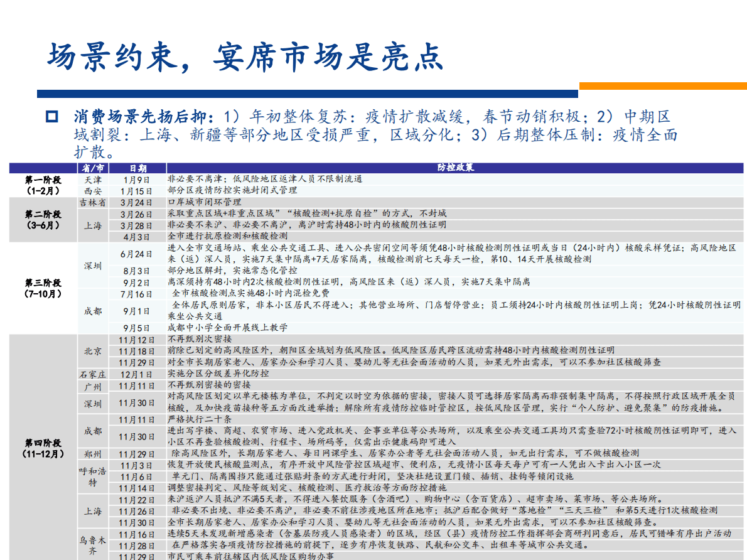This screenshot has width=747, height=560.
Task: Click the 日期 column header
Action: click(x=137, y=168)
